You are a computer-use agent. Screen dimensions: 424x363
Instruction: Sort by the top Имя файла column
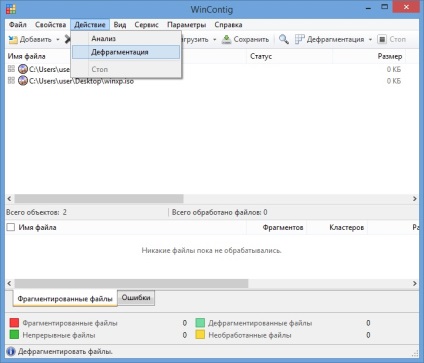click(27, 56)
